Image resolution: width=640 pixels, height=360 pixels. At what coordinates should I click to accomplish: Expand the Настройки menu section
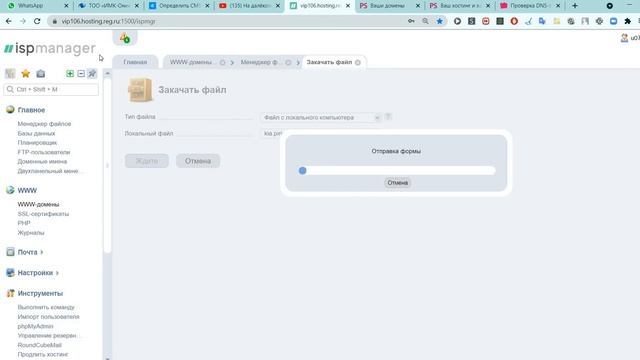38,273
